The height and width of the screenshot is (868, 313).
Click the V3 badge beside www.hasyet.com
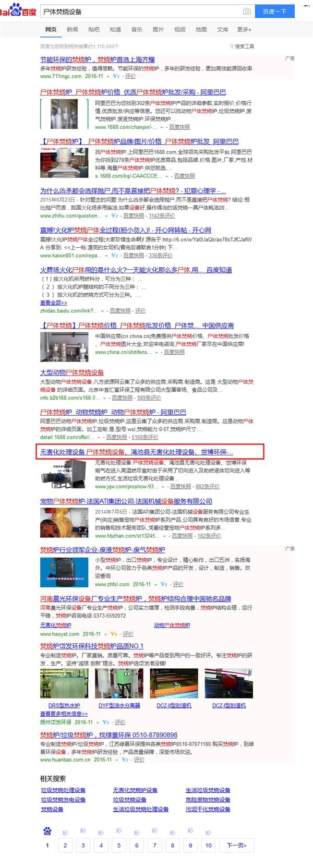(114, 634)
